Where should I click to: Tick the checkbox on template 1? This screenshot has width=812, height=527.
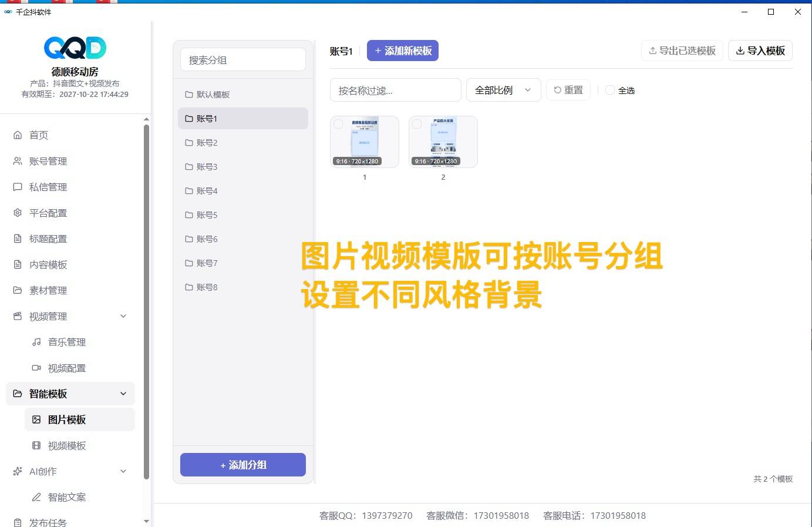point(338,124)
